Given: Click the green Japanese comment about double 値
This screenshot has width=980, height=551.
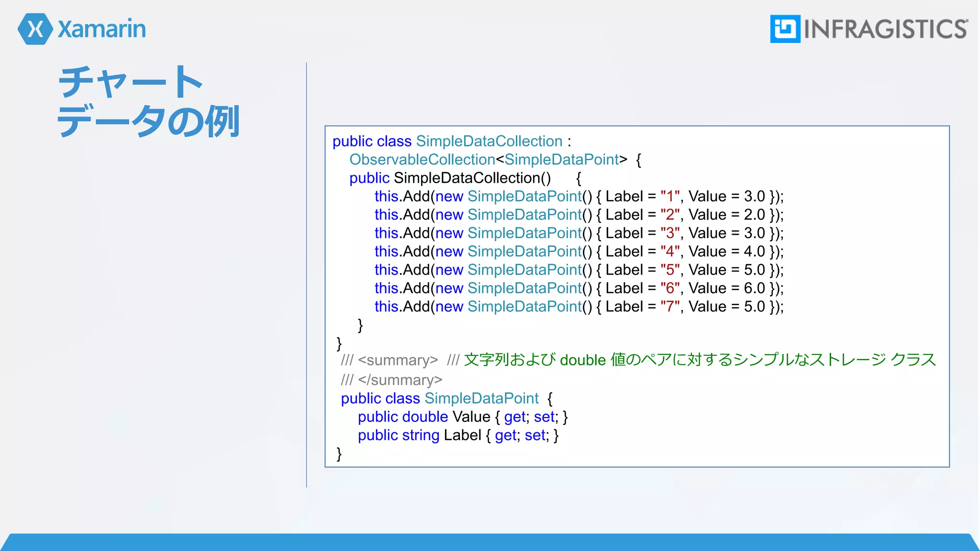Looking at the screenshot, I should click(700, 360).
